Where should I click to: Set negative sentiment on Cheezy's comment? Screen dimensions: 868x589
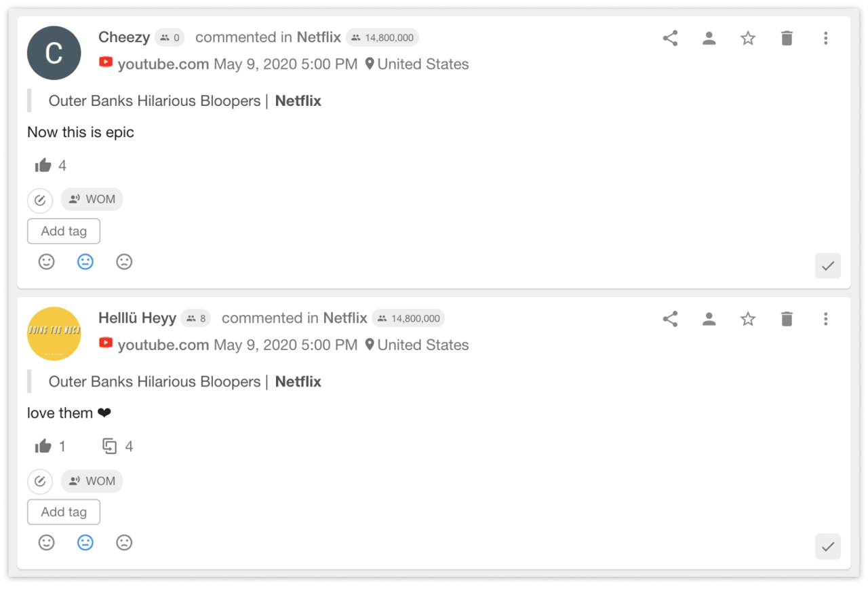[124, 262]
